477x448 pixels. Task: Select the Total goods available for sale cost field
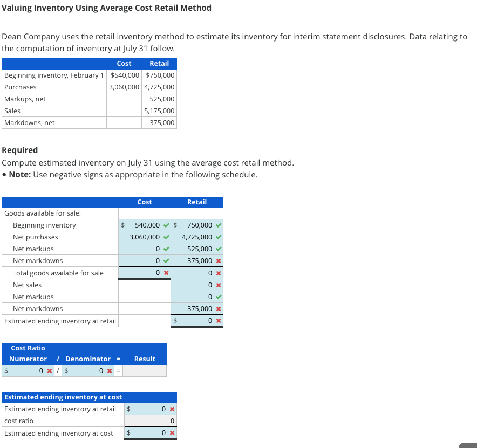pyautogui.click(x=143, y=273)
